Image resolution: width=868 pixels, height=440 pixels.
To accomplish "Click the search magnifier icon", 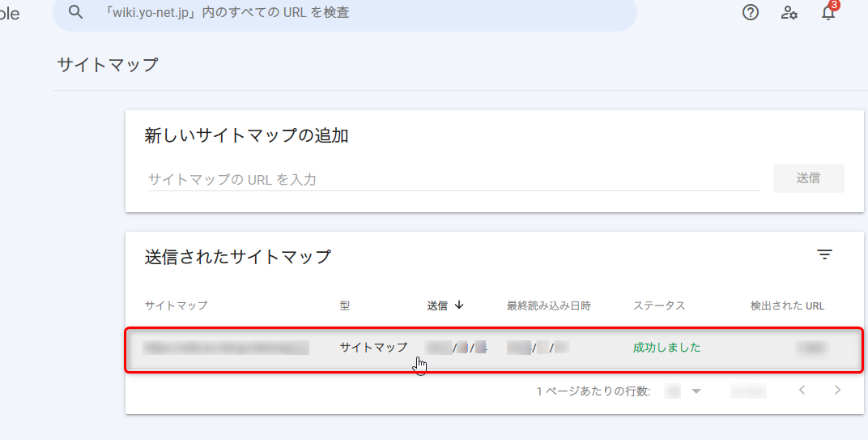I will pos(76,12).
